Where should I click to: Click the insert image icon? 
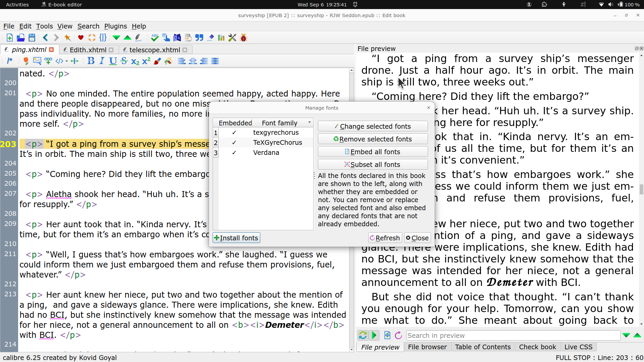click(37, 61)
